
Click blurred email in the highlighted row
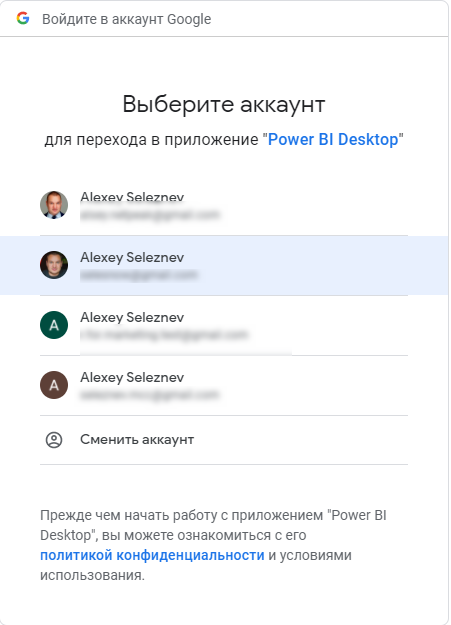(139, 275)
